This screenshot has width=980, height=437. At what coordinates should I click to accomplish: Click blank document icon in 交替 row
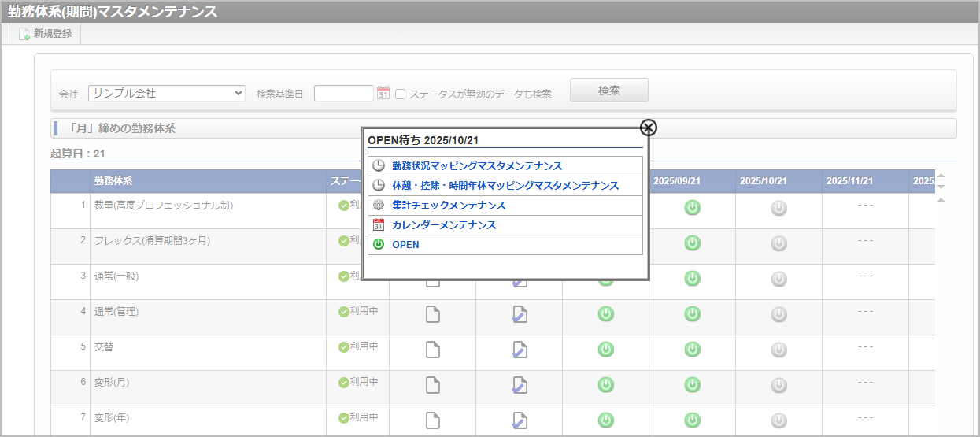(x=432, y=350)
